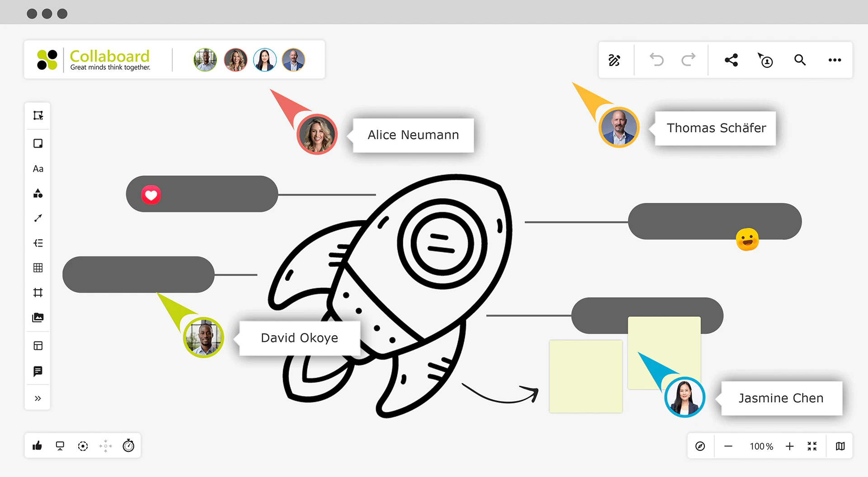
Task: Pick the shapes tool in the sidebar
Action: [x=38, y=193]
